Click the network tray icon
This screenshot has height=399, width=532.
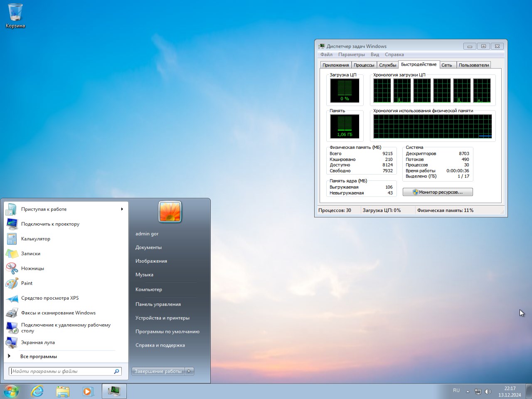click(478, 392)
